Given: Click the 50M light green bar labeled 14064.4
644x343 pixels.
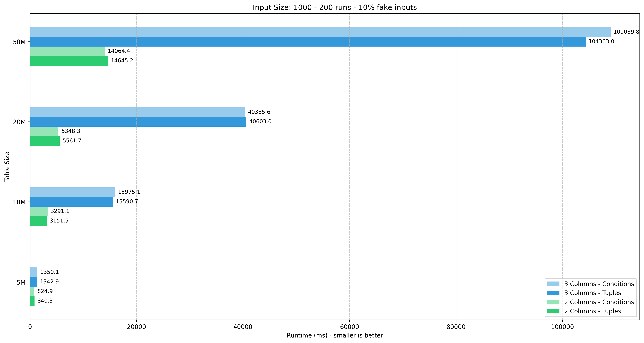Looking at the screenshot, I should pyautogui.click(x=67, y=51).
